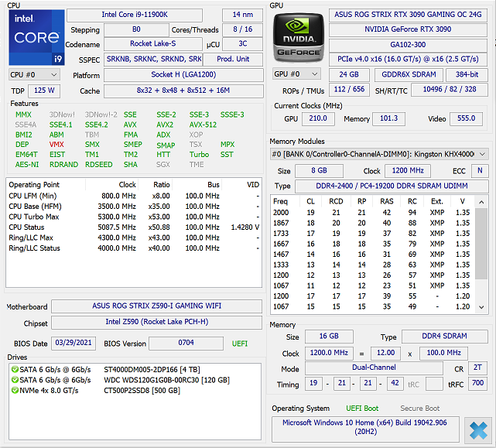The height and width of the screenshot is (448, 496).
Task: Click the Rocket Lake-S codename field
Action: tap(153, 44)
